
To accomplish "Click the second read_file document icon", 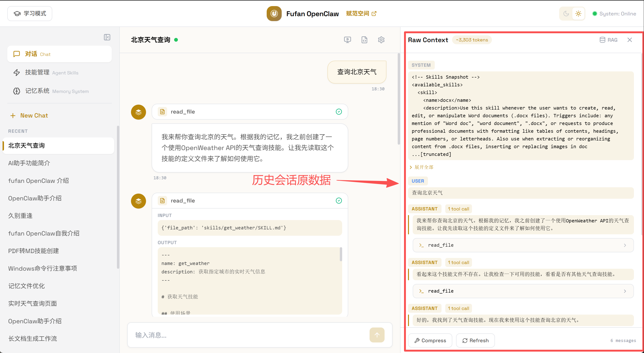I will (x=162, y=200).
